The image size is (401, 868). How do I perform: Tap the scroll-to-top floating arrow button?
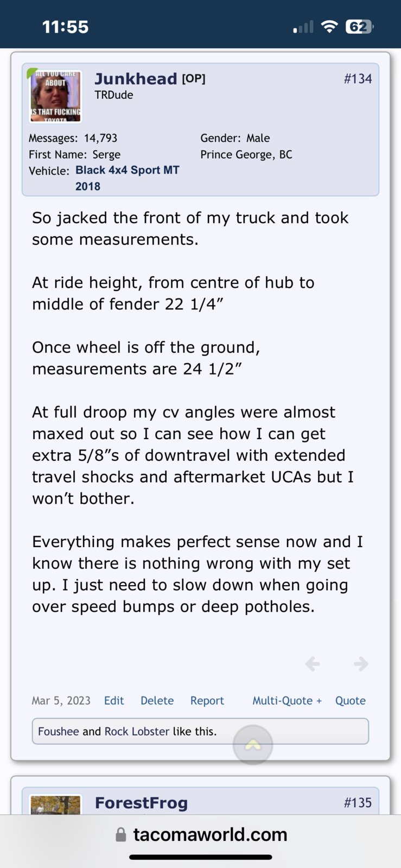(x=253, y=745)
